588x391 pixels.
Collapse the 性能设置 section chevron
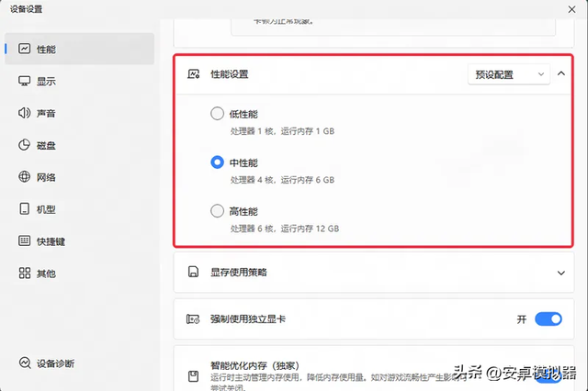point(561,73)
